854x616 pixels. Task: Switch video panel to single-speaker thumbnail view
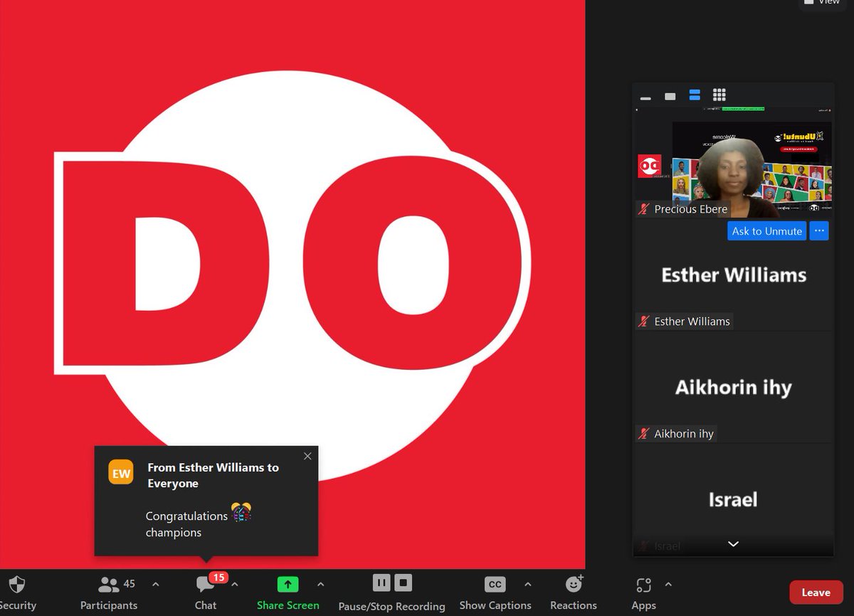pyautogui.click(x=670, y=96)
